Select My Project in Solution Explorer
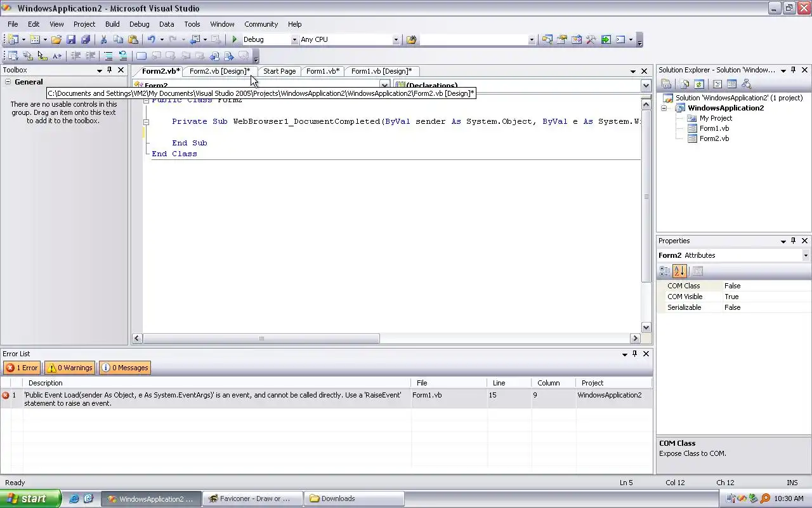This screenshot has height=508, width=812. [x=716, y=118]
